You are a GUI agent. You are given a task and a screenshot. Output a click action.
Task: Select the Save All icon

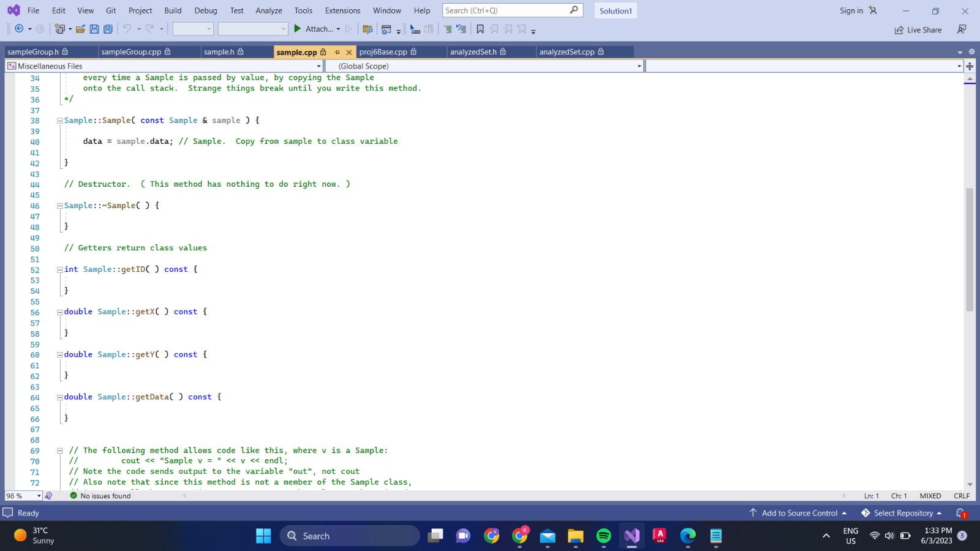click(x=108, y=29)
